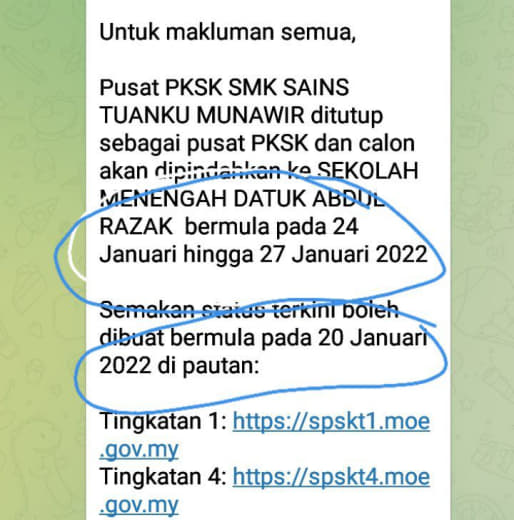Select the 'MENENGAH DATUK ABDUL' line
This screenshot has width=514, height=520.
tap(242, 199)
